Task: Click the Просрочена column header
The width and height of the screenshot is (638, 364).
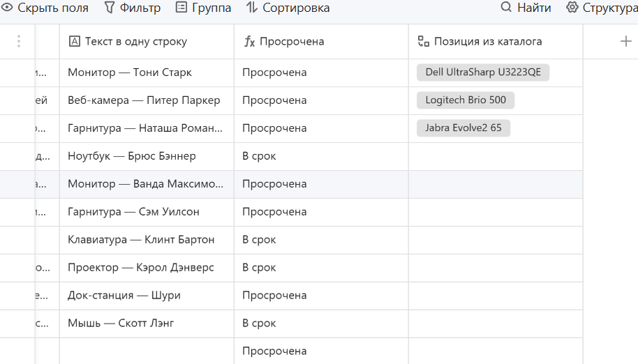Action: pos(321,41)
